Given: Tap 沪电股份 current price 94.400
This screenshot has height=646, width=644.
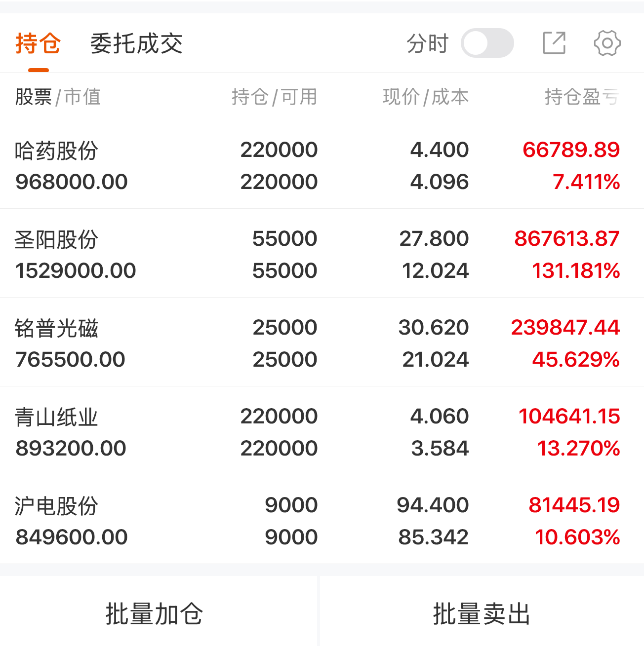Looking at the screenshot, I should (433, 505).
